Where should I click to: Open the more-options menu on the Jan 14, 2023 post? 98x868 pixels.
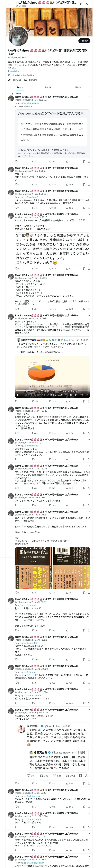pyautogui.click(x=89, y=408)
